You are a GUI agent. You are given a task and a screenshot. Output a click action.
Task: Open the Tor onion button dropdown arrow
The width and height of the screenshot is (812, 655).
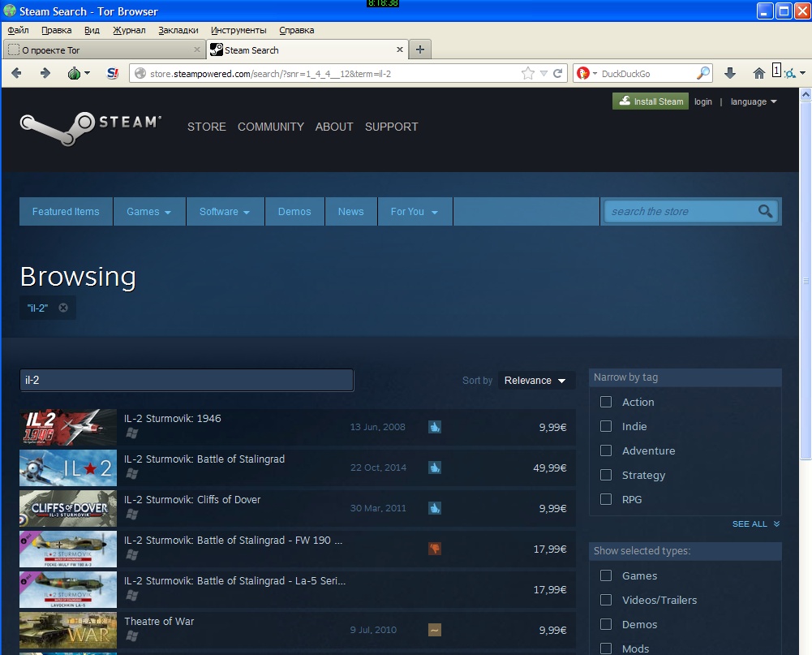87,74
